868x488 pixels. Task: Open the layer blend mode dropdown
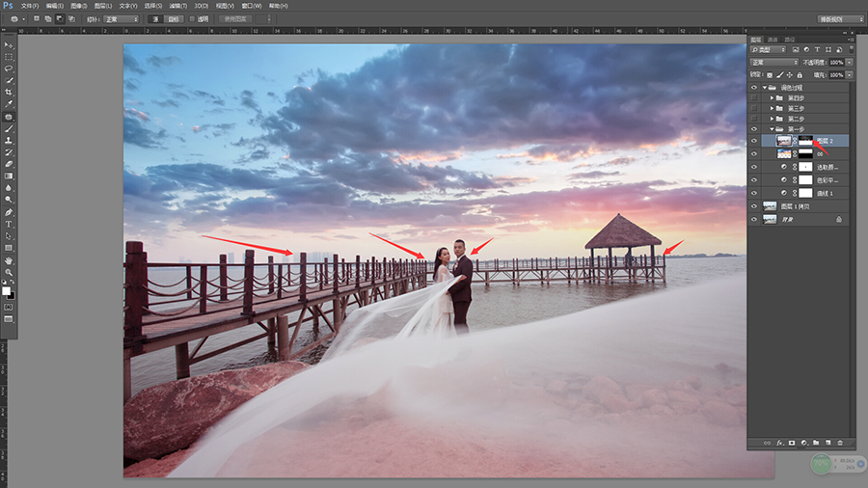click(x=774, y=63)
